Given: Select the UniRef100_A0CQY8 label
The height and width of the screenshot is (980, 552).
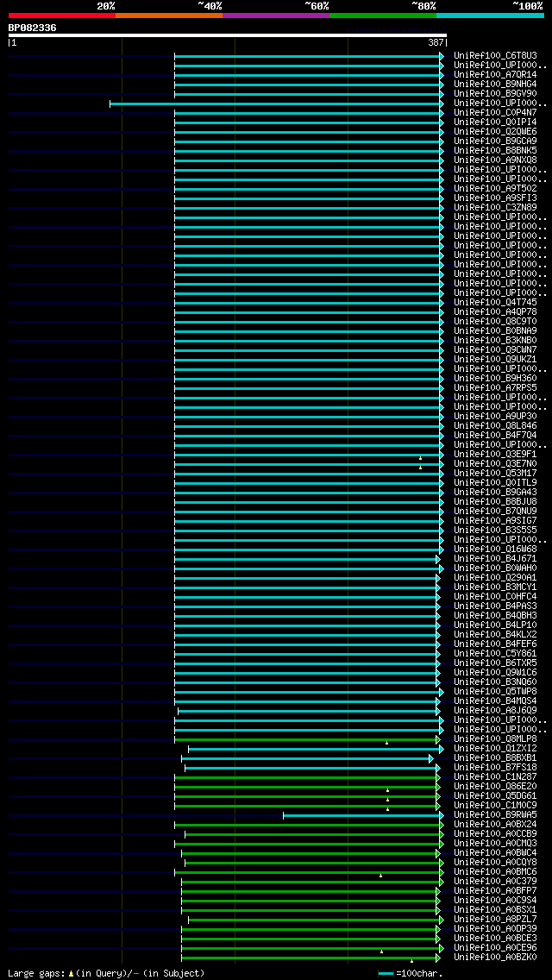Looking at the screenshot, I should click(x=495, y=863).
